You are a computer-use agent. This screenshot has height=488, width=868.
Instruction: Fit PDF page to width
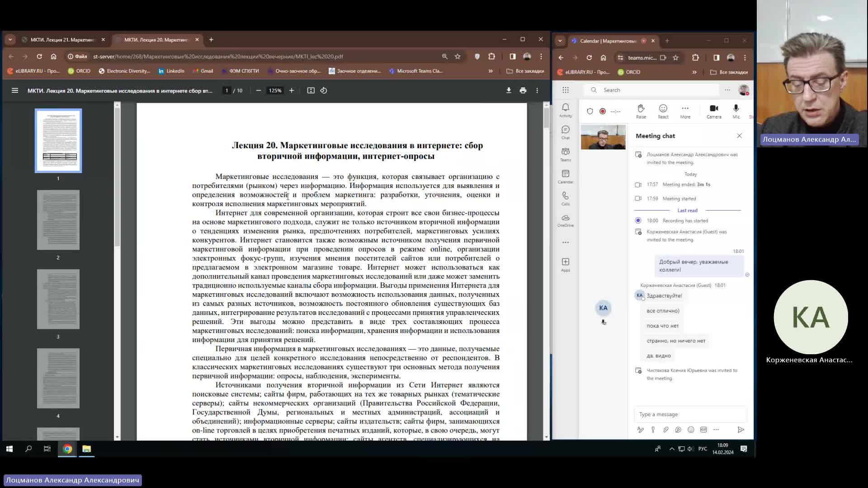click(x=311, y=90)
